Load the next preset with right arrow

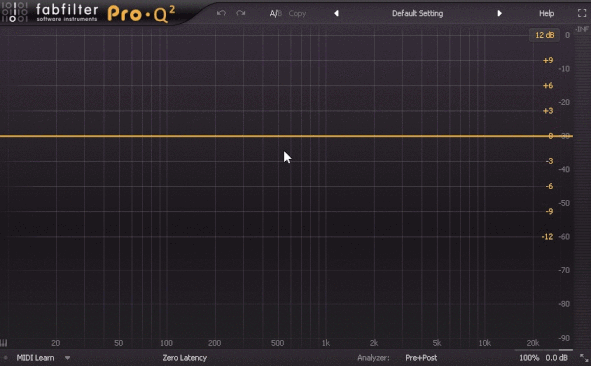pos(499,13)
